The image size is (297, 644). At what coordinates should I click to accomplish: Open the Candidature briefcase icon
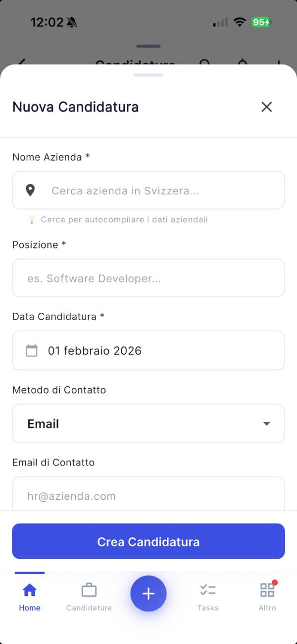pyautogui.click(x=89, y=590)
